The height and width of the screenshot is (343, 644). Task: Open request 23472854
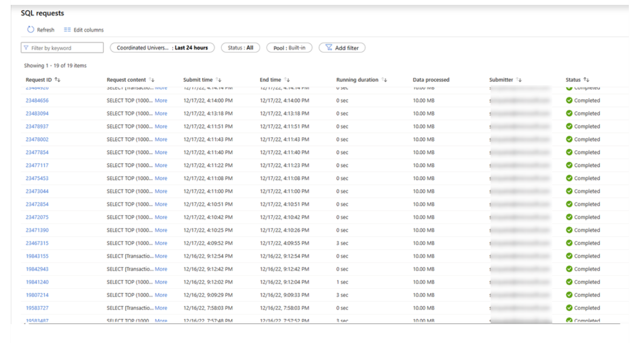[x=37, y=204]
